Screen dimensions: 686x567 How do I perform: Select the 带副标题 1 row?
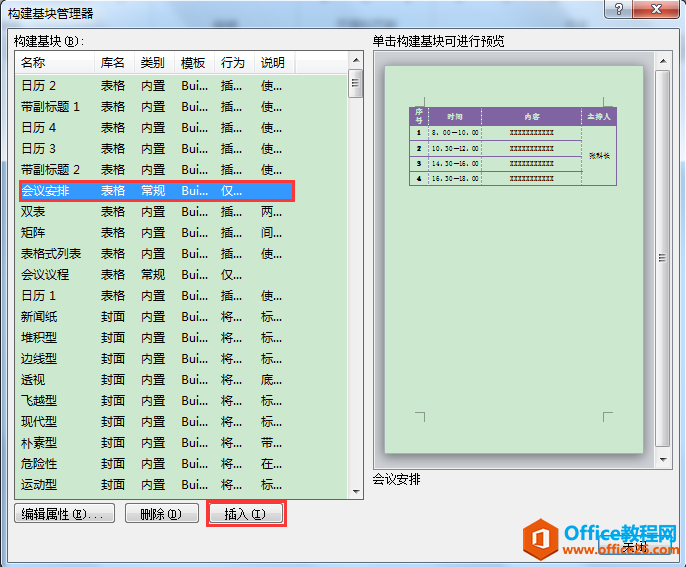click(x=158, y=107)
